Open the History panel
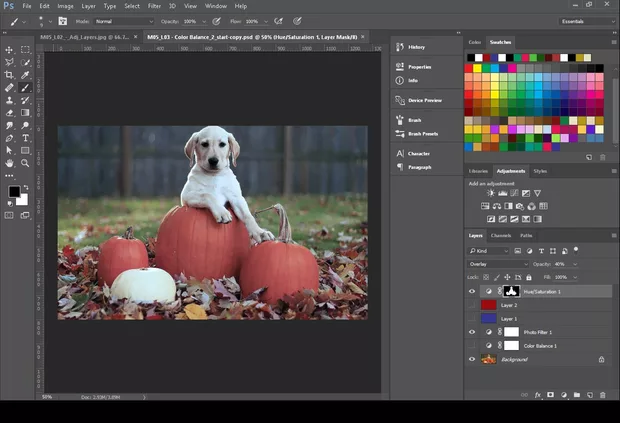The image size is (620, 423). tap(416, 47)
